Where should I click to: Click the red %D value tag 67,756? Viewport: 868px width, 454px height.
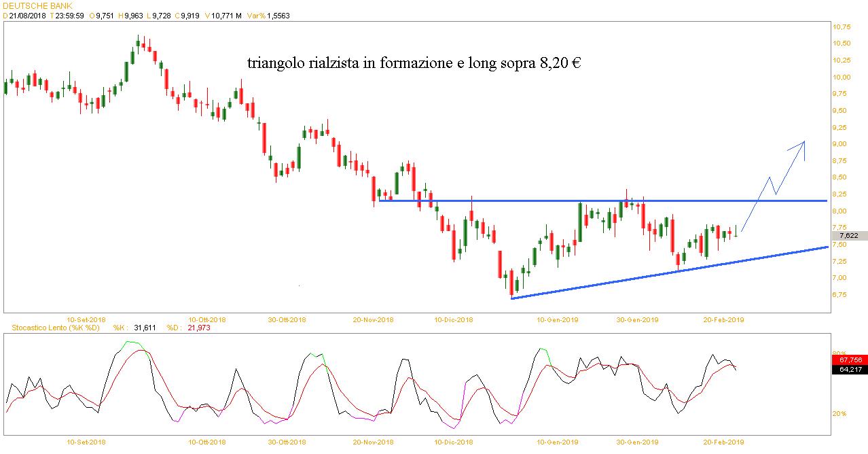tap(850, 360)
